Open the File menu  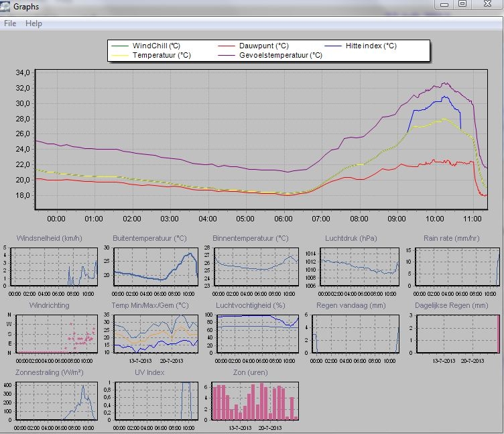10,23
